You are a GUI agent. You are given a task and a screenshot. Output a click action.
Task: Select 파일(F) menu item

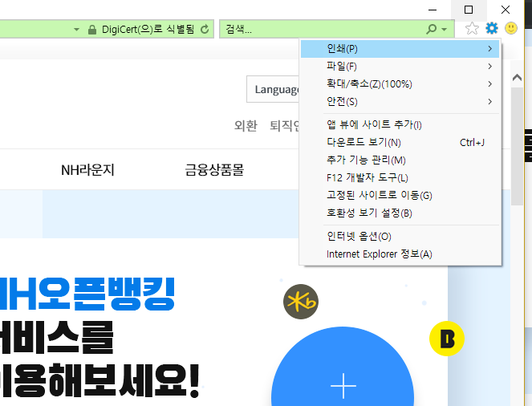pos(400,67)
